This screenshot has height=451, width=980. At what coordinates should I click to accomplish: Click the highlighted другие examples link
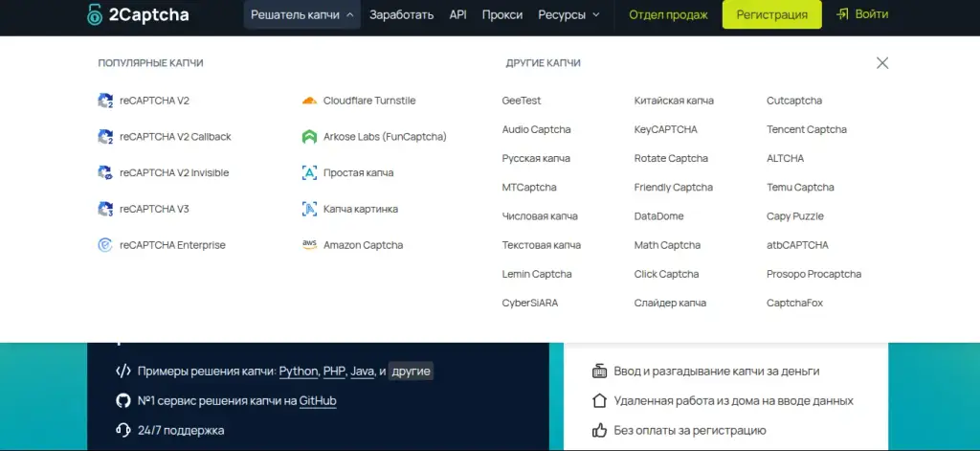click(411, 371)
